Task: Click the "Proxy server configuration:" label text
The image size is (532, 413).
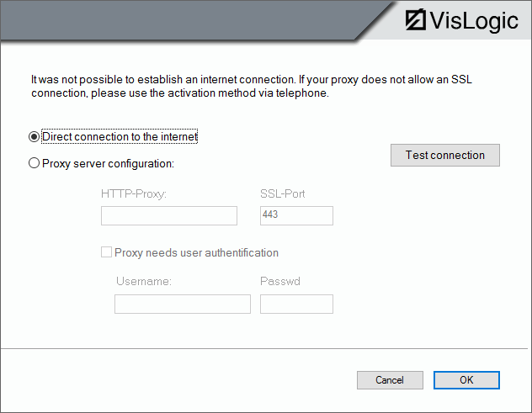Action: click(x=108, y=163)
